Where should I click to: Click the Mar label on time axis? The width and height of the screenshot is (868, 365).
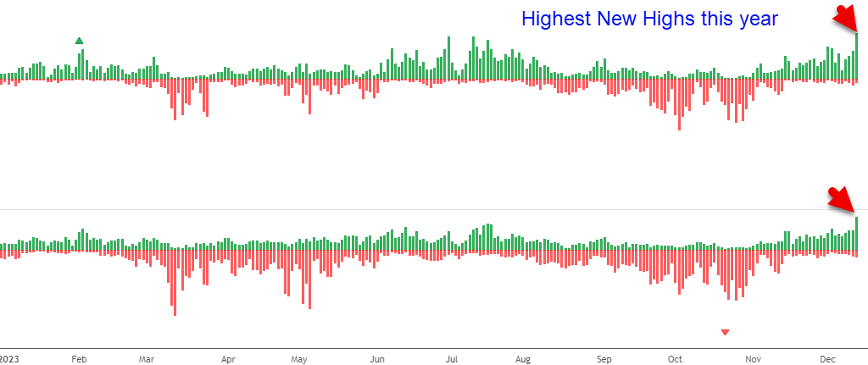tap(147, 359)
